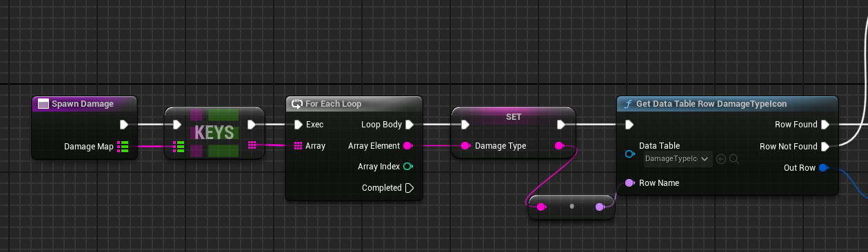Select the conversion node center dot
Viewport: 868px width, 252px height.
[x=571, y=207]
